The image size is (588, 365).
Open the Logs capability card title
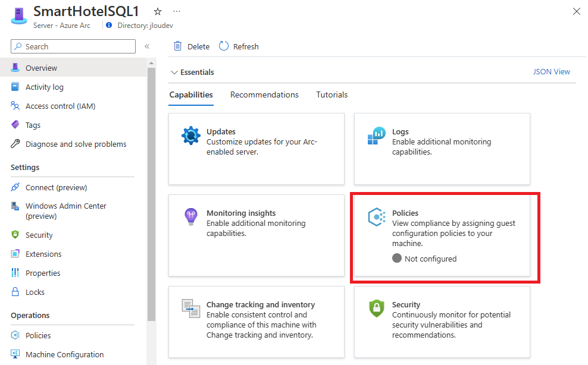pyautogui.click(x=400, y=131)
